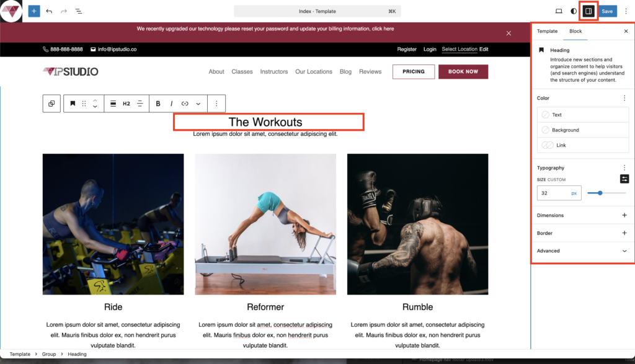
Task: Open the document overview list view
Action: [79, 11]
